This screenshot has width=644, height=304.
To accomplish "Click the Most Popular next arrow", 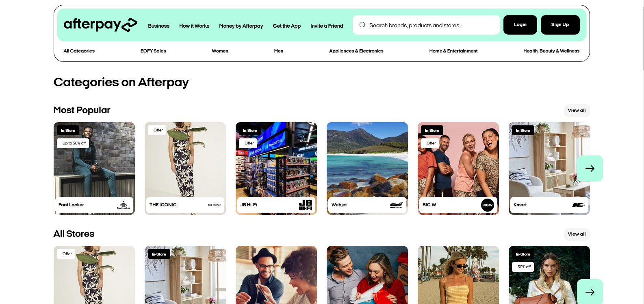I will [x=590, y=168].
